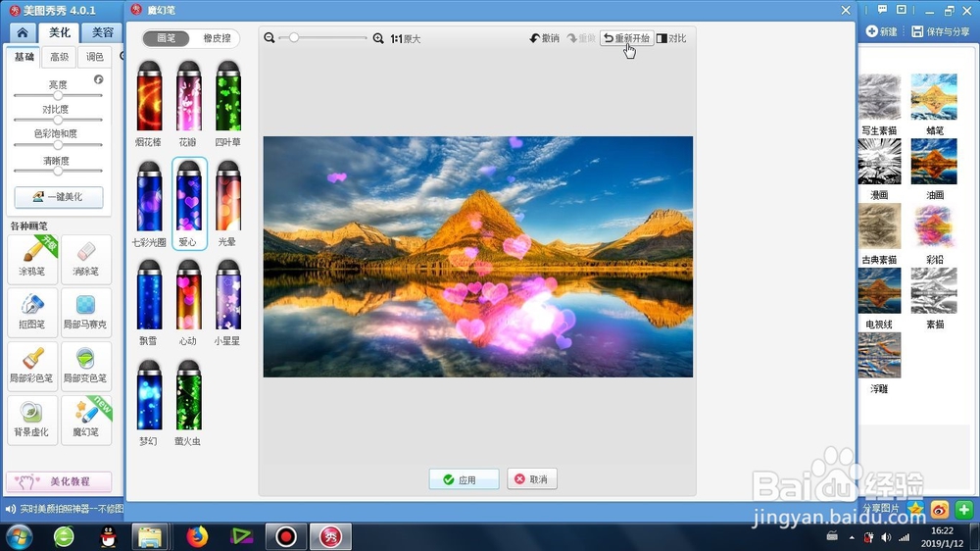Click 一键美化 one-click beautify button
The height and width of the screenshot is (551, 980).
[59, 197]
